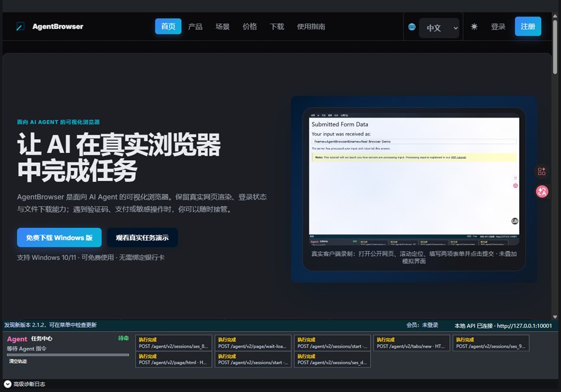Select log entry POST /agent/v2/page/wait-loa...
This screenshot has height=392, width=561.
pyautogui.click(x=253, y=342)
